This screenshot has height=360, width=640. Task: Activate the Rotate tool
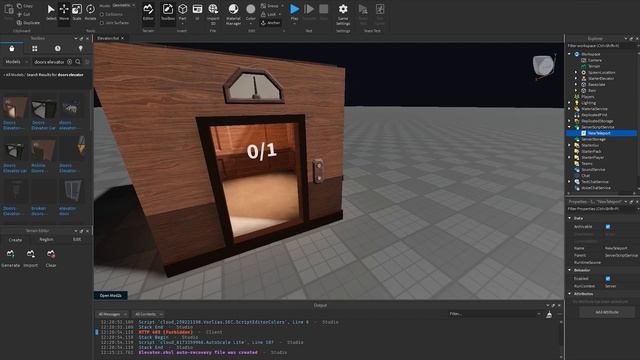tap(90, 12)
